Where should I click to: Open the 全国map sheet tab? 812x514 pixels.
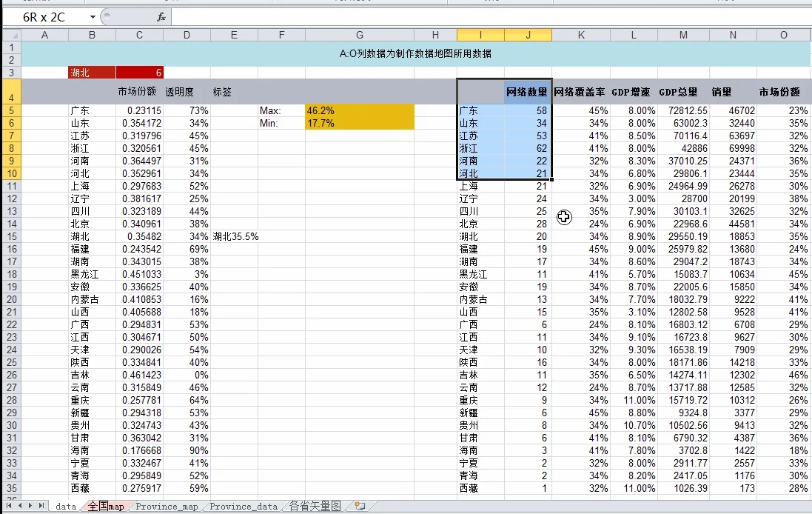[x=106, y=507]
